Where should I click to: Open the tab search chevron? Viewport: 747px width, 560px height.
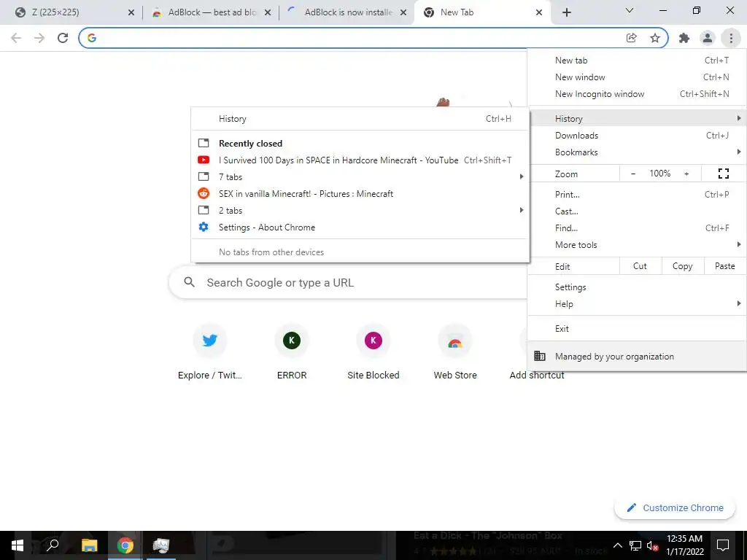630,10
